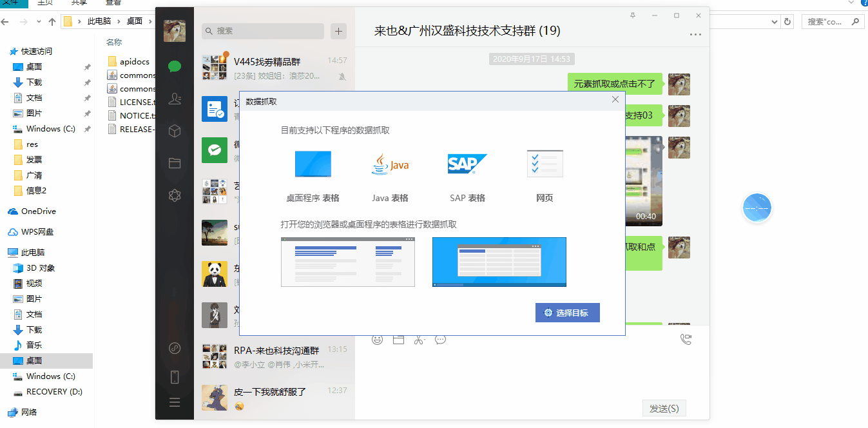
Task: Open the address bar history dropdown in Explorer
Action: click(x=774, y=22)
